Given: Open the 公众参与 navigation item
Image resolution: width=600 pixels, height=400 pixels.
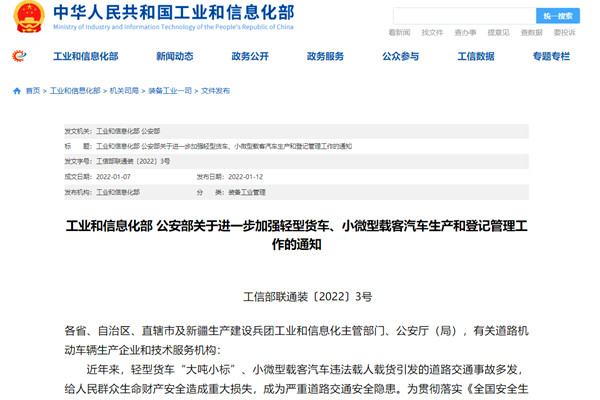Looking at the screenshot, I should coord(401,56).
